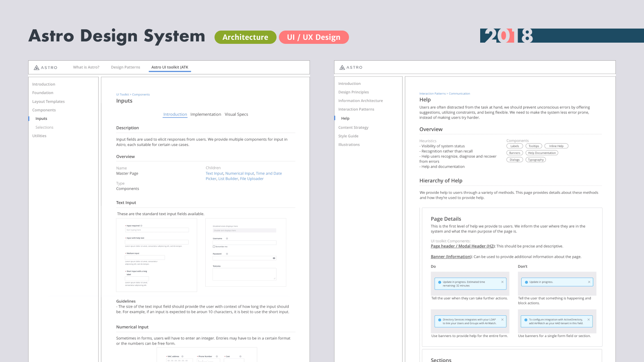Viewport: 644px width, 362px height.
Task: Click info icon in 'Estimated time remaining' banner
Action: (x=440, y=282)
